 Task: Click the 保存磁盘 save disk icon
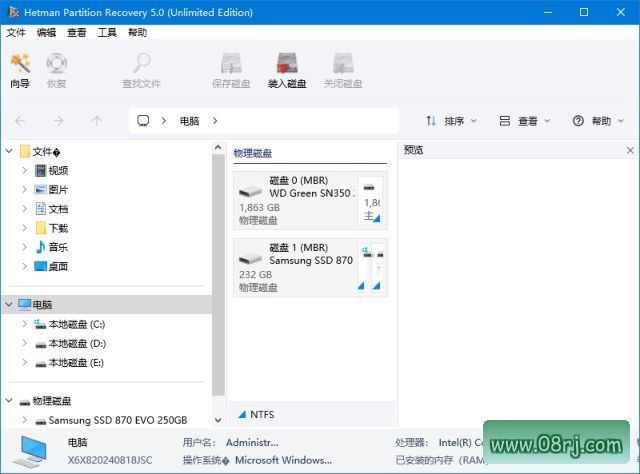pyautogui.click(x=231, y=70)
